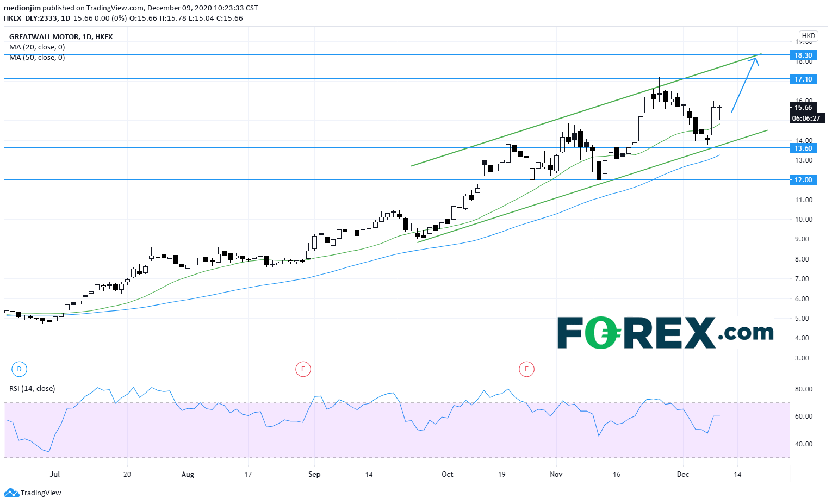
Task: Toggle the MA (20, close, 0) indicator legend
Action: [x=37, y=47]
